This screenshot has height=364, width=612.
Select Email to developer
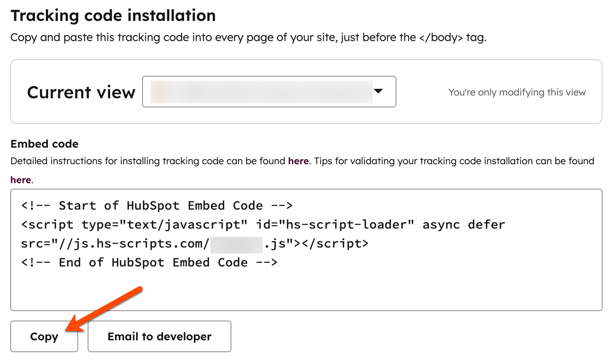[x=159, y=336]
